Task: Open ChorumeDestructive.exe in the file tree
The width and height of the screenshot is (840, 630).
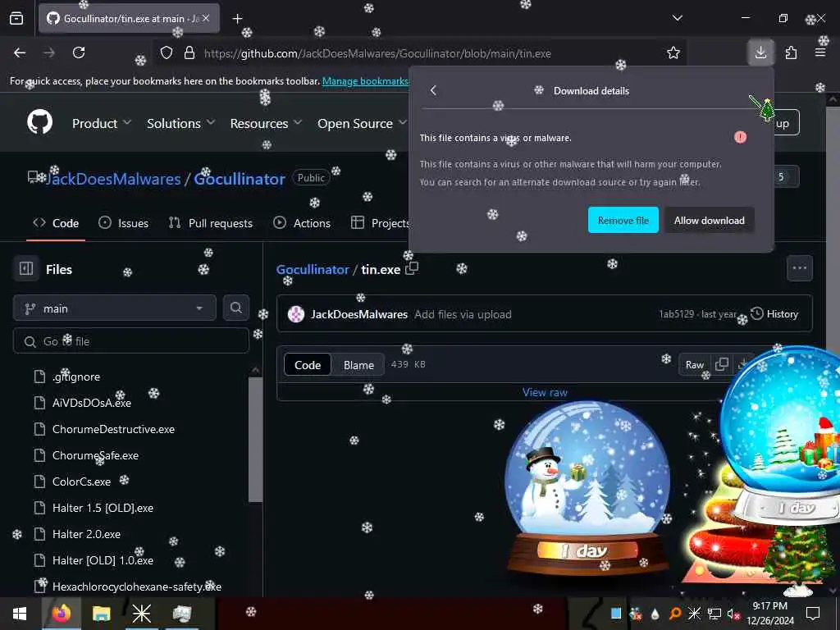Action: (x=113, y=429)
